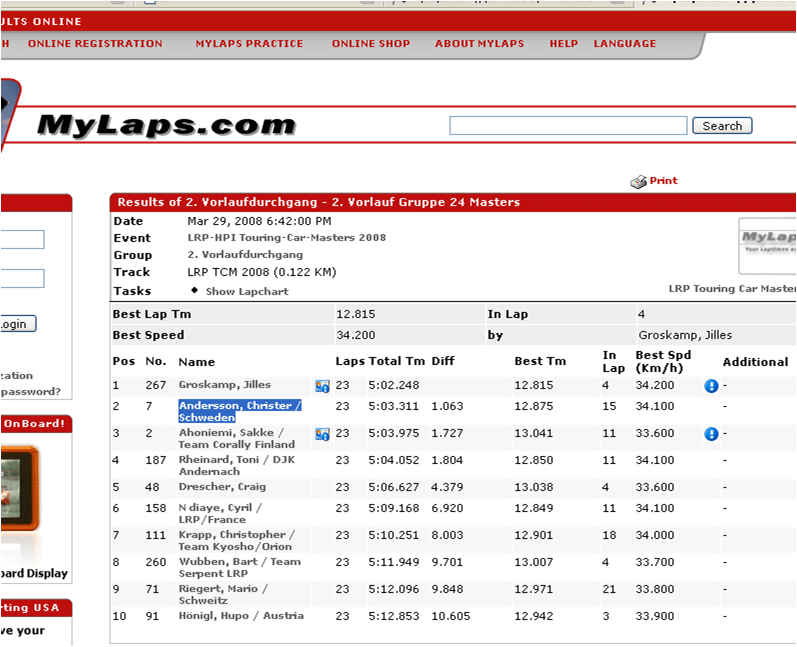
Task: Open Online Registration menu
Action: 95,44
